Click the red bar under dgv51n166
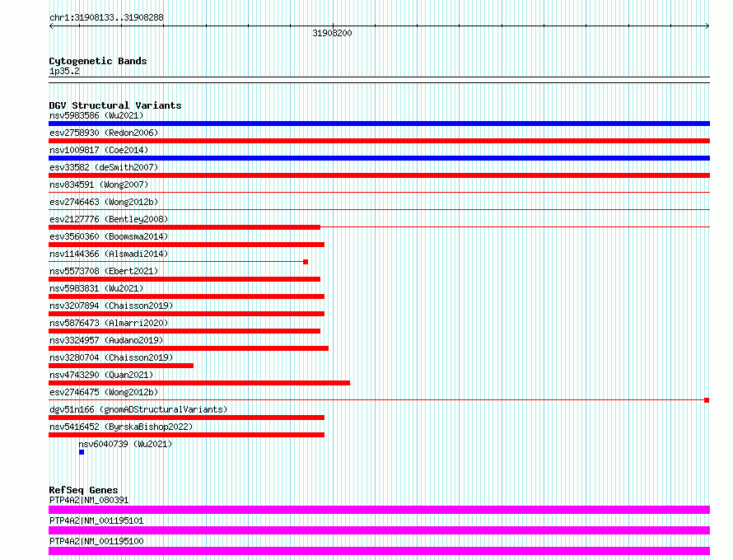733x560 pixels. point(186,418)
